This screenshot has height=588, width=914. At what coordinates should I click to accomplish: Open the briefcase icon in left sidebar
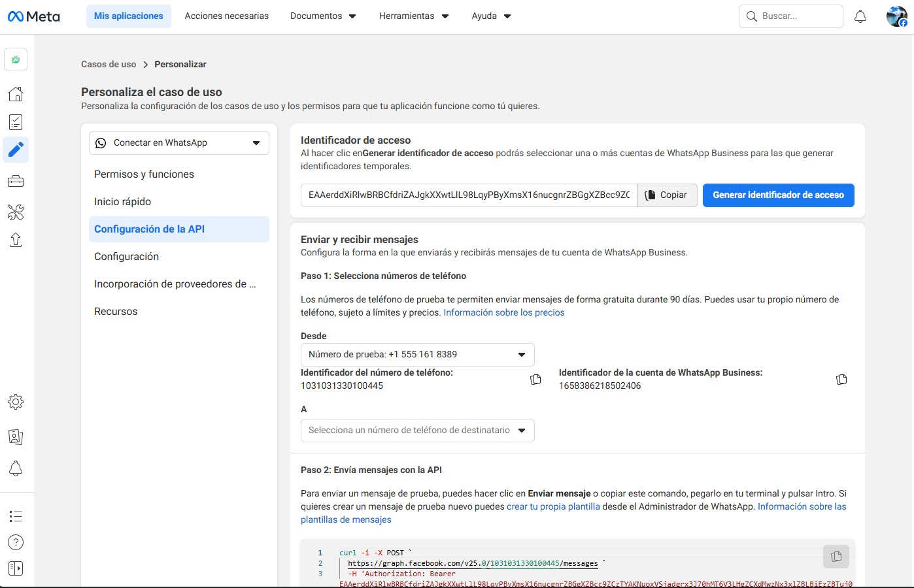click(x=16, y=182)
